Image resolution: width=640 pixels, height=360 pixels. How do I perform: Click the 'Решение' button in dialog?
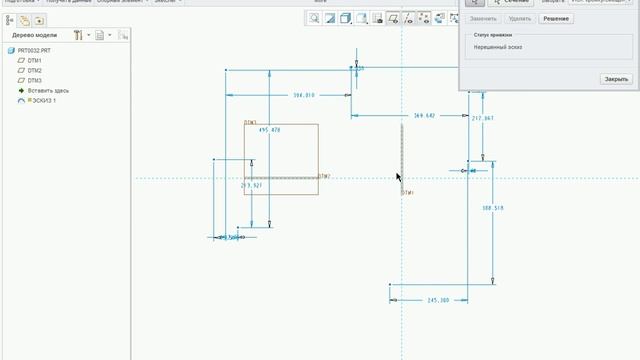coord(556,19)
